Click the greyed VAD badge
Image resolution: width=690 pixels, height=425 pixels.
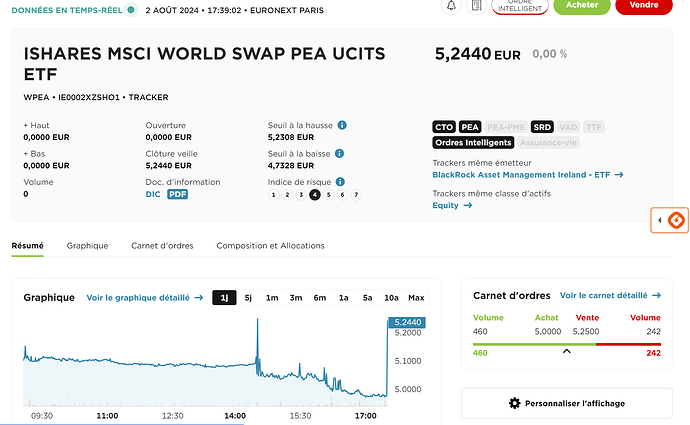coord(568,127)
